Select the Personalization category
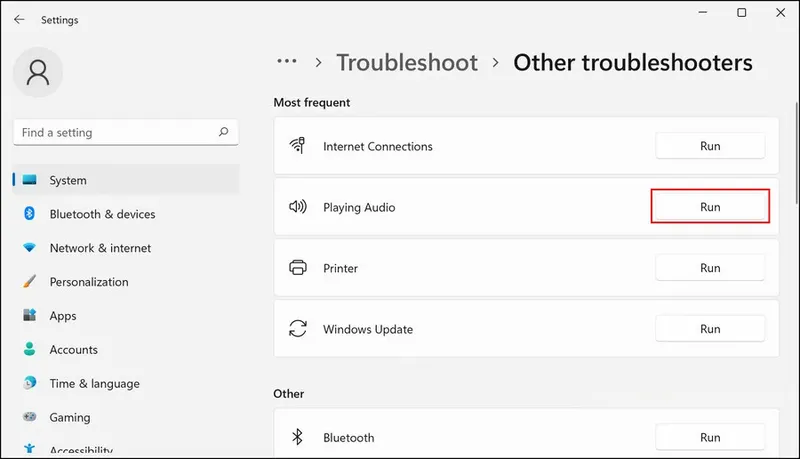The width and height of the screenshot is (800, 459). (126, 282)
